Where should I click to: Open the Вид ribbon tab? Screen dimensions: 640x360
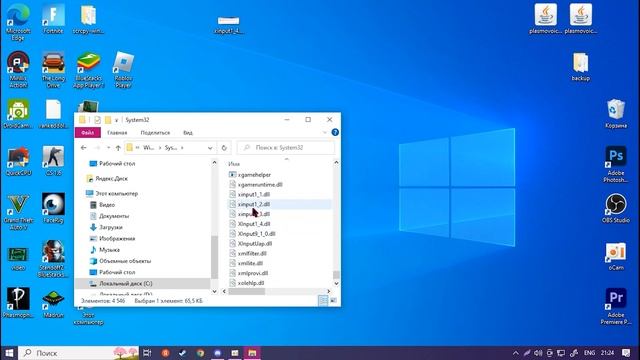pos(188,133)
